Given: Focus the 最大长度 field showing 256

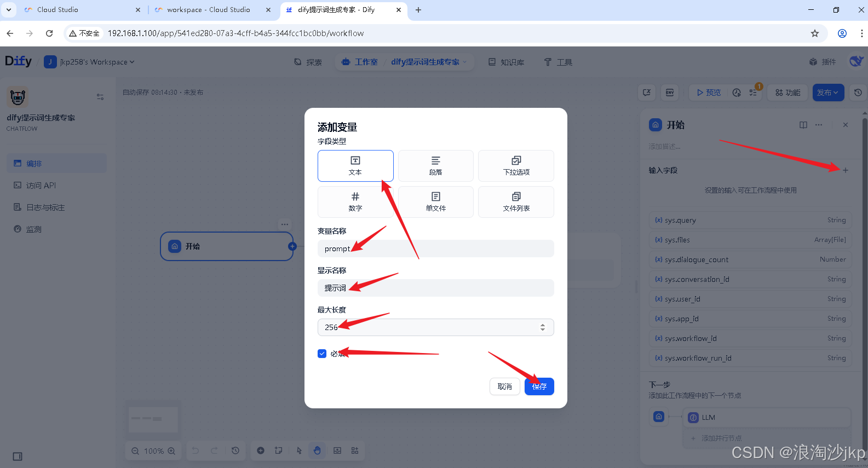Looking at the screenshot, I should point(436,327).
